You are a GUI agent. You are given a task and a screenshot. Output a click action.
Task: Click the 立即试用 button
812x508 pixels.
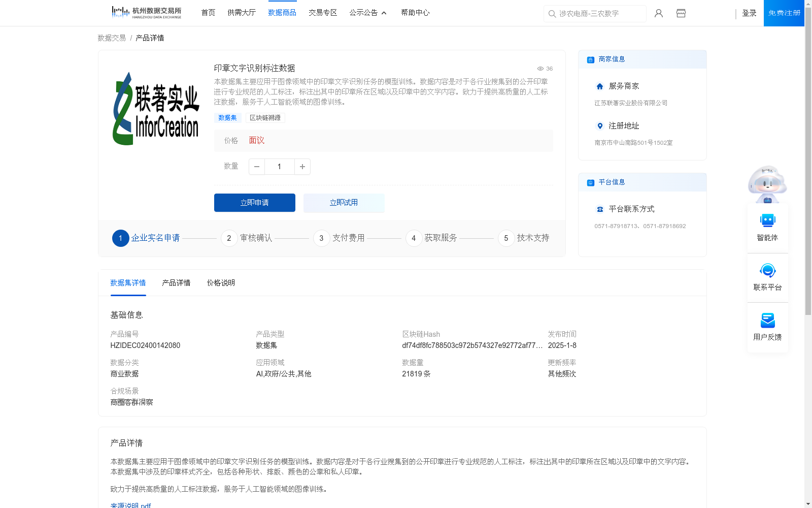(344, 203)
